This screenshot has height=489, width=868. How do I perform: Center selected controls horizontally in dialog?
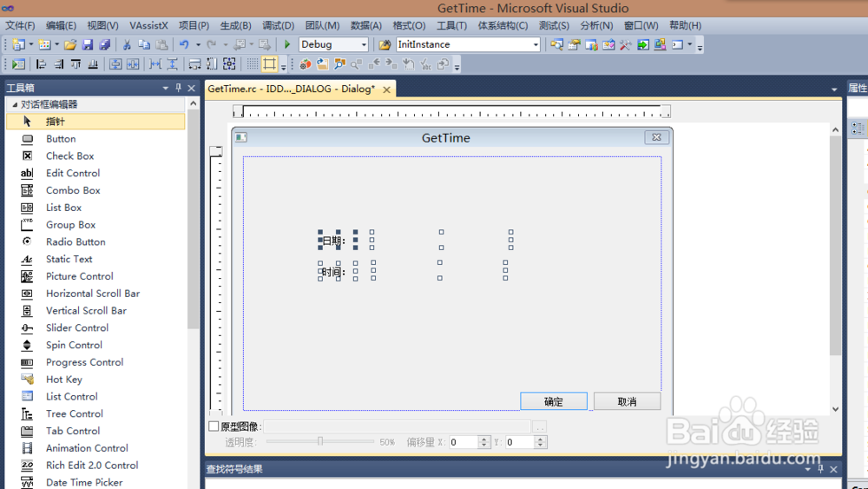click(133, 64)
